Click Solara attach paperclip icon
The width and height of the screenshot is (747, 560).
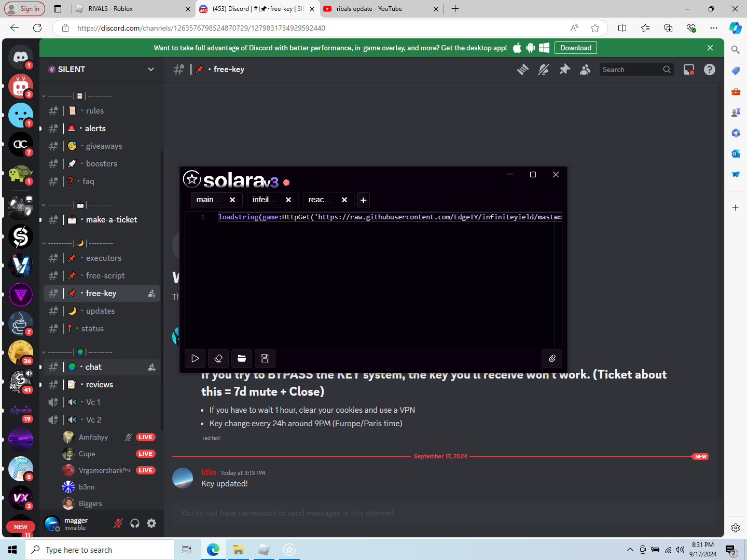[552, 358]
